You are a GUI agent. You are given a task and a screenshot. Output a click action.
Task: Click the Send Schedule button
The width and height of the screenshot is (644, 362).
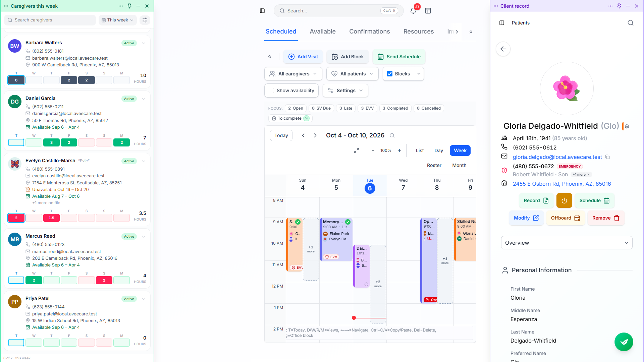point(399,57)
